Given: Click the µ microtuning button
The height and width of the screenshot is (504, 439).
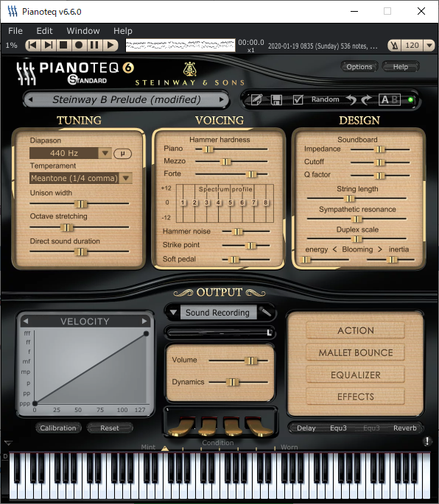Looking at the screenshot, I should coord(122,154).
